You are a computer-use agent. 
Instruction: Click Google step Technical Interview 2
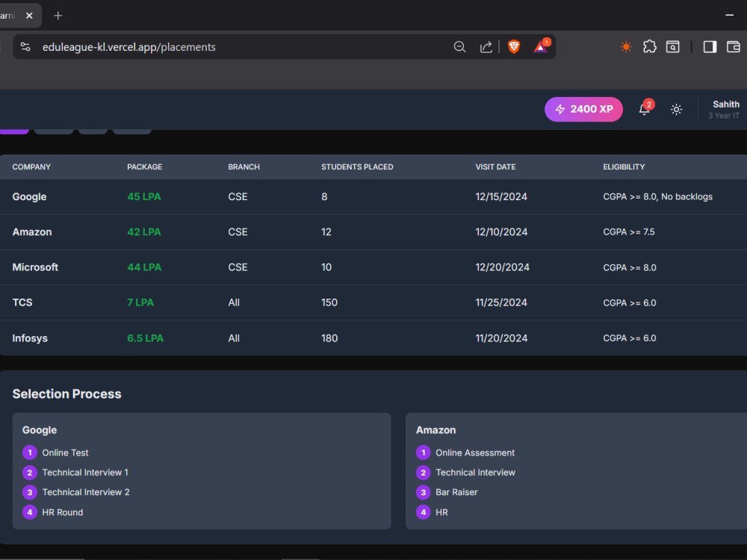point(86,492)
